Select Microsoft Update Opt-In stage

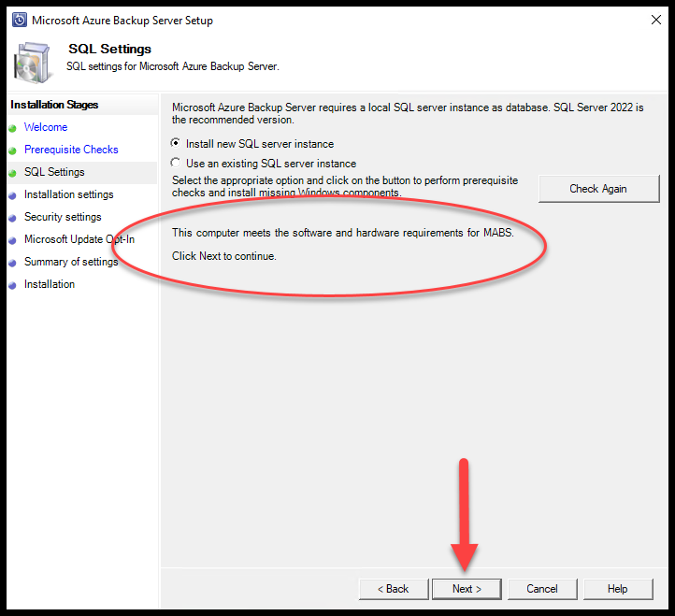(79, 239)
